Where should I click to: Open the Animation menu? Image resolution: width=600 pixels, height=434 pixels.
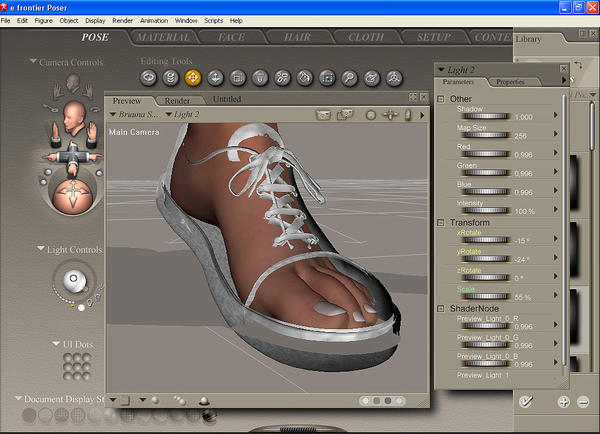coord(154,20)
